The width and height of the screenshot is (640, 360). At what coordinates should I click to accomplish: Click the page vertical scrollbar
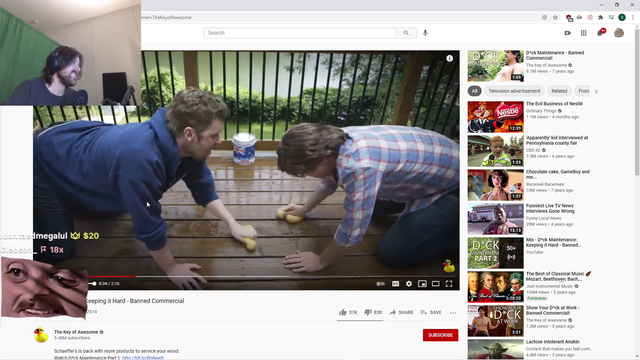click(x=637, y=102)
